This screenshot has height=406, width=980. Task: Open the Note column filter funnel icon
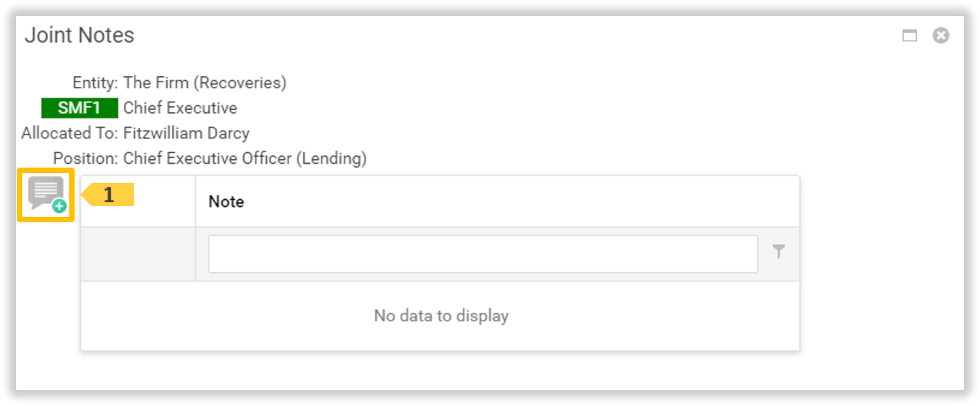tap(778, 252)
